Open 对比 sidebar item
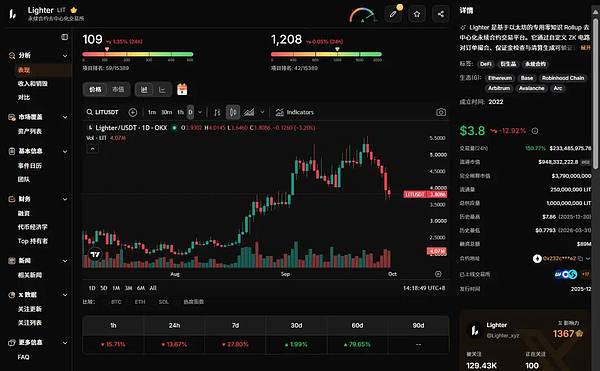 coord(24,97)
